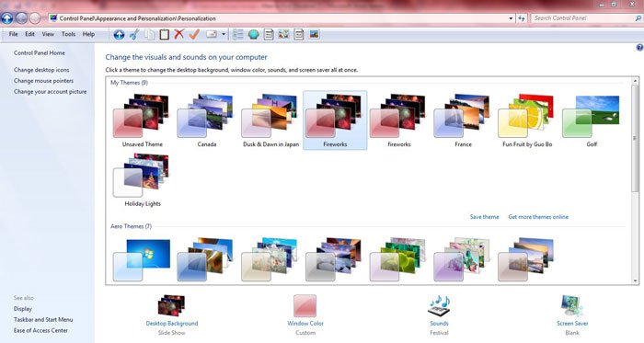Click the colorful puzzle-pieces toolbar icon
This screenshot has width=644, height=343.
(283, 34)
